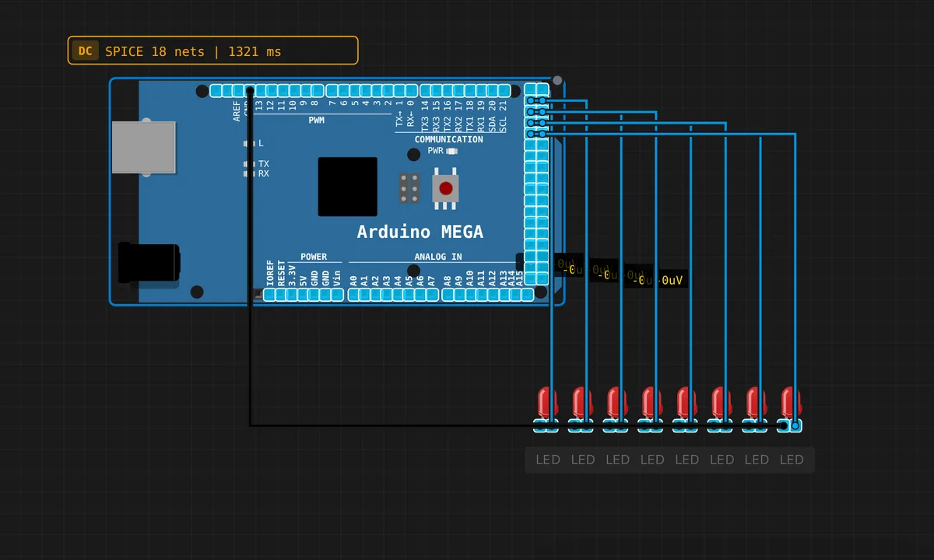This screenshot has height=560, width=934.
Task: Click analog pin A0 pad
Action: (353, 295)
